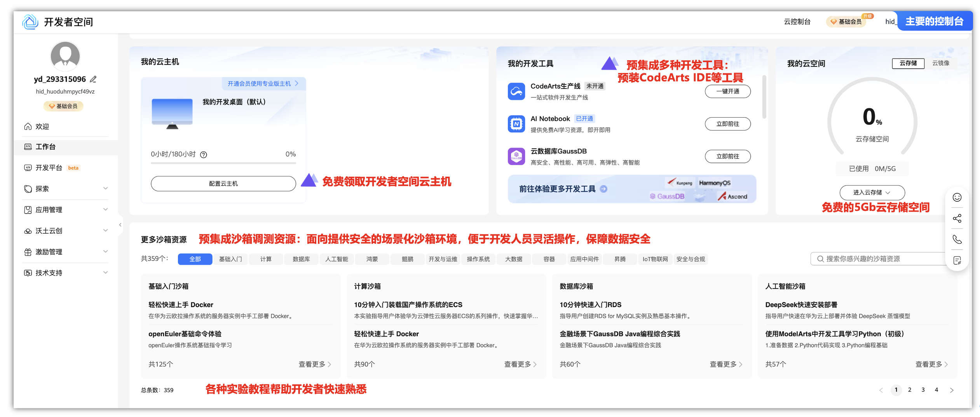Click the arrow icon after 前往体验更多开发工具

click(603, 189)
